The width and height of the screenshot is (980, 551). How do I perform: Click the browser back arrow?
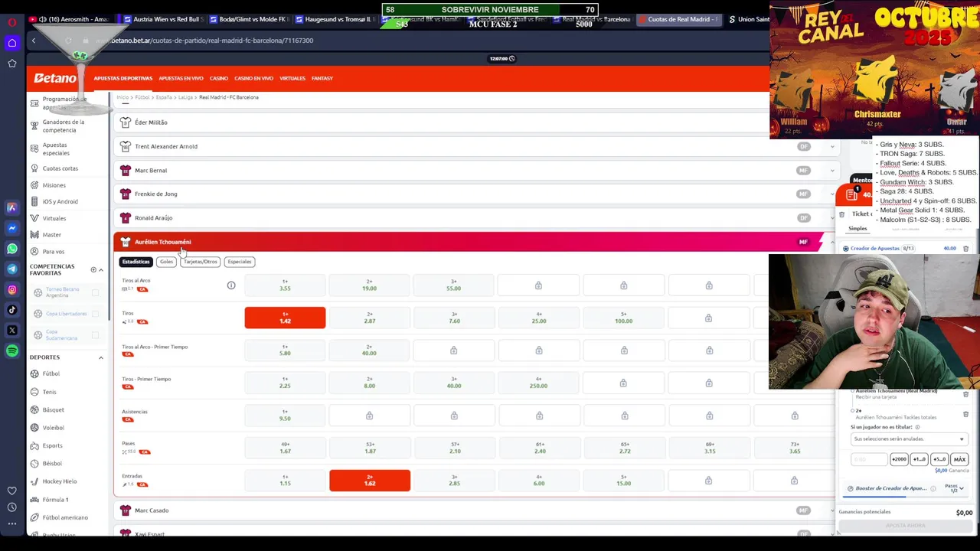pyautogui.click(x=33, y=41)
